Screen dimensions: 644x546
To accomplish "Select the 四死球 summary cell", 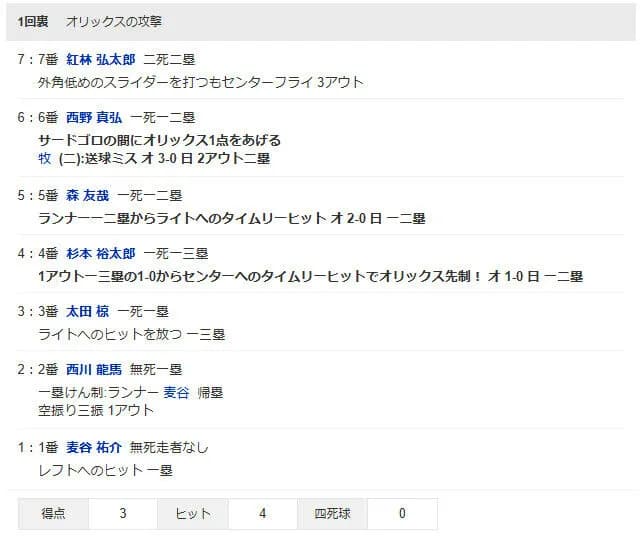I will [332, 514].
